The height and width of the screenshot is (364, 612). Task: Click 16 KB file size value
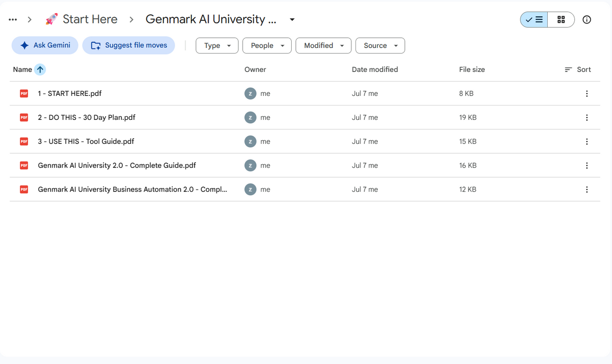(468, 166)
